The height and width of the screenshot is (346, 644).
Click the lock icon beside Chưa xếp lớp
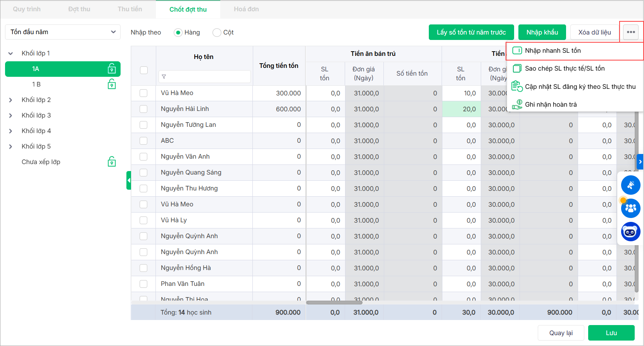pyautogui.click(x=112, y=162)
